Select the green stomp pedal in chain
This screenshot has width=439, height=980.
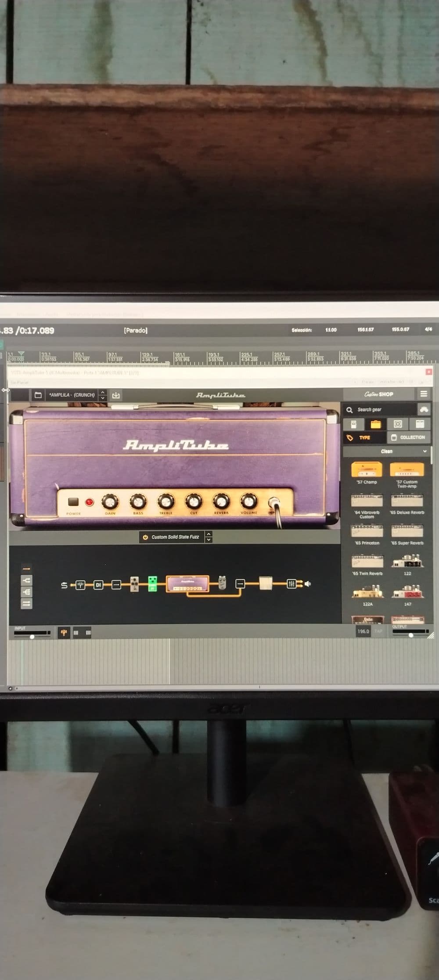153,584
